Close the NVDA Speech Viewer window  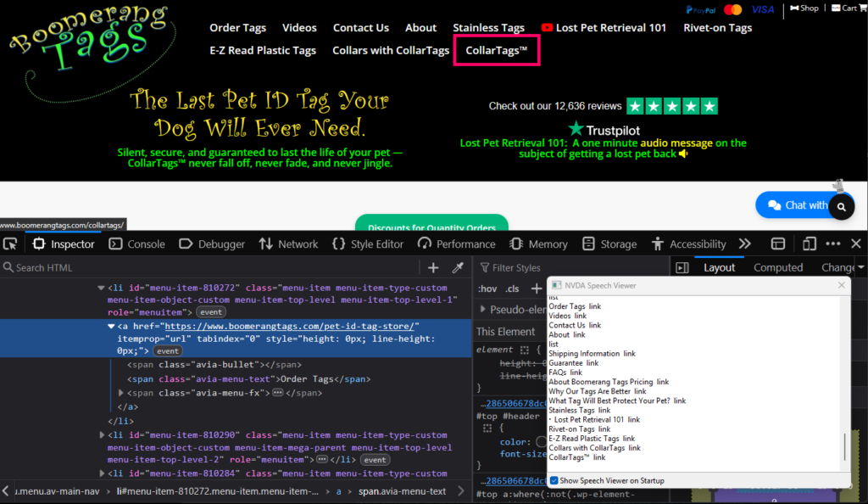coord(842,285)
